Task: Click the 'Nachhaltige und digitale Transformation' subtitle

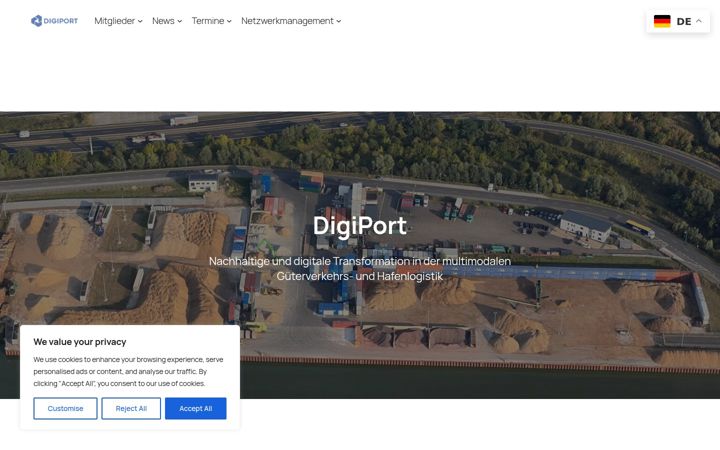Action: coord(360,268)
